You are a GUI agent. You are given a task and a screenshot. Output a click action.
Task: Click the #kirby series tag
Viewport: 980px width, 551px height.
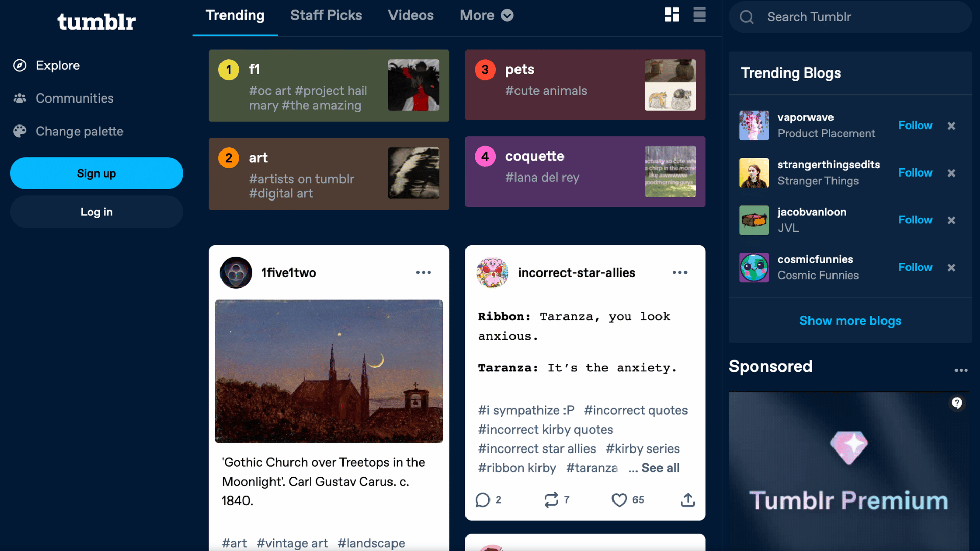point(643,449)
